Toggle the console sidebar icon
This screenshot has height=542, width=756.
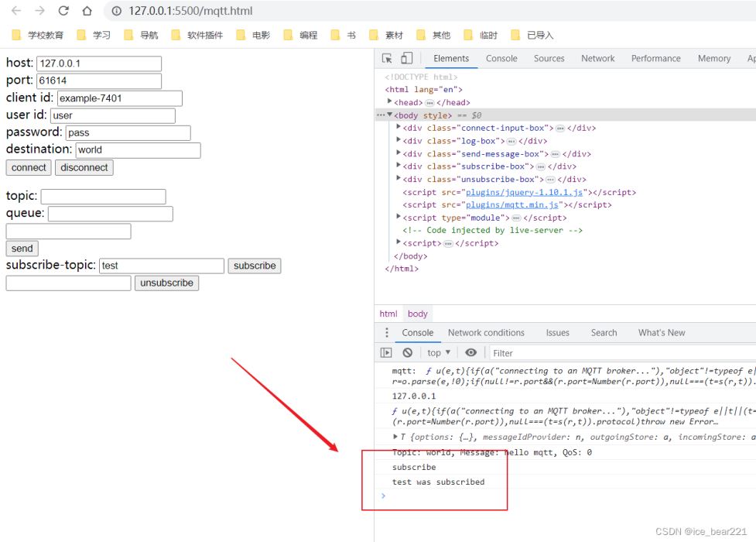386,353
